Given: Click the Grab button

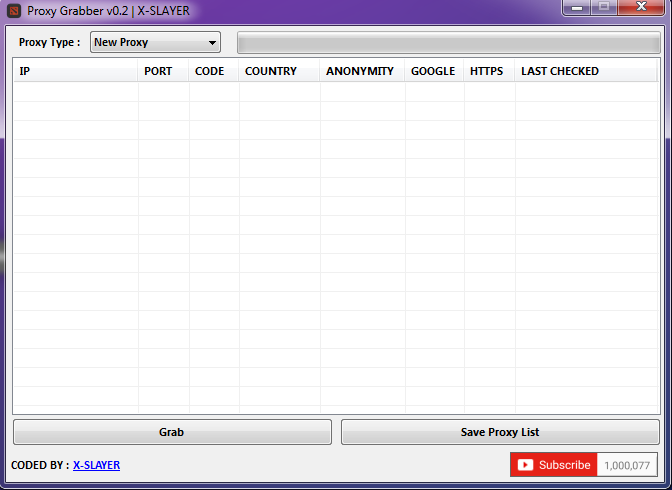Looking at the screenshot, I should [x=172, y=432].
